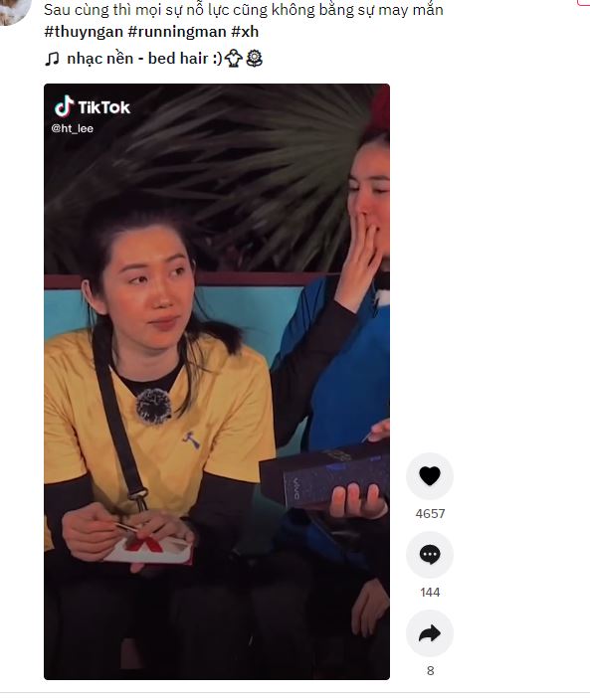Open the #xh hashtag
Image resolution: width=590 pixels, height=700 pixels.
point(245,32)
